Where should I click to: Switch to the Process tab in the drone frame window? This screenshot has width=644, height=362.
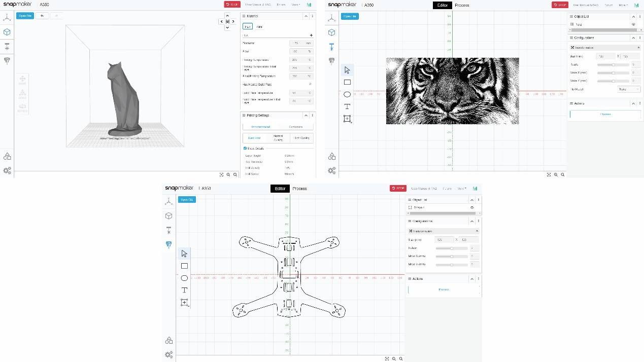pyautogui.click(x=299, y=189)
